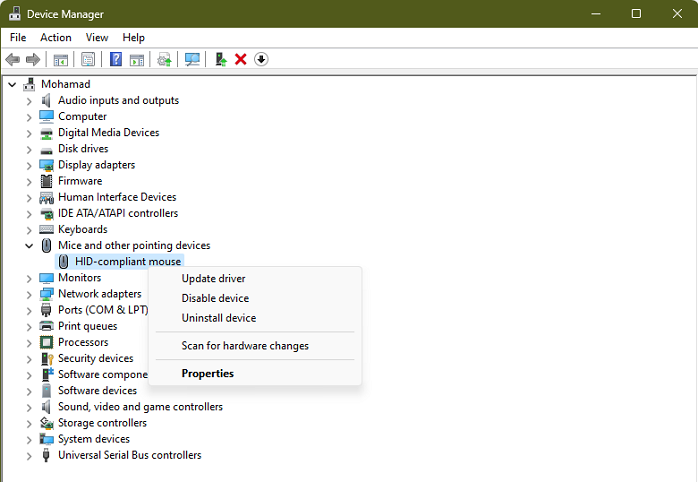This screenshot has height=482, width=698.
Task: Click the Scan for hardware changes toolbar icon
Action: pyautogui.click(x=193, y=60)
